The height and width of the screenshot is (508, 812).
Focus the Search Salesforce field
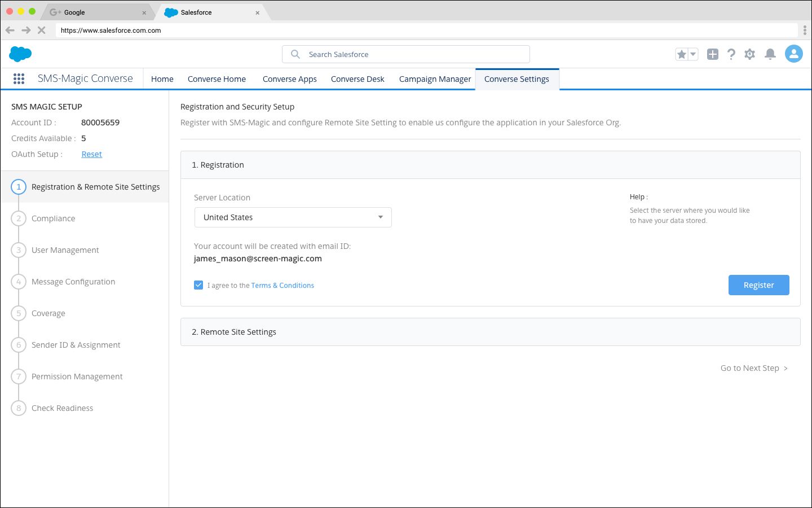406,54
